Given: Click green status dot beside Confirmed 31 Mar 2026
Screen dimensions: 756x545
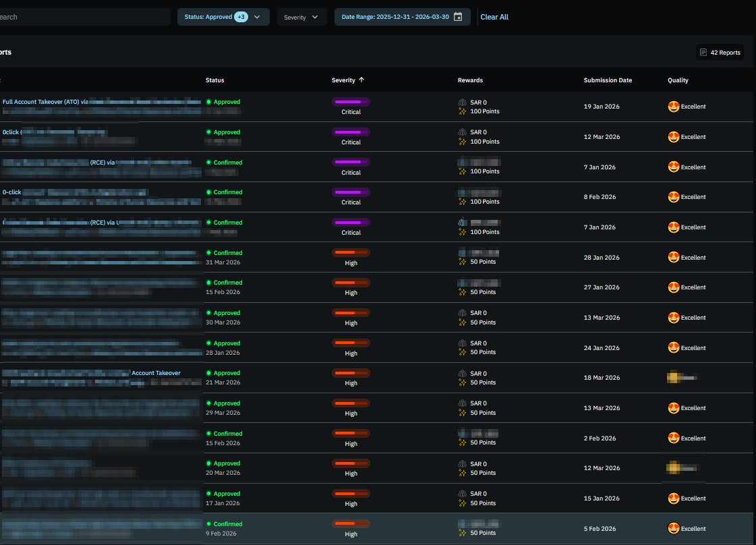Looking at the screenshot, I should tap(209, 253).
